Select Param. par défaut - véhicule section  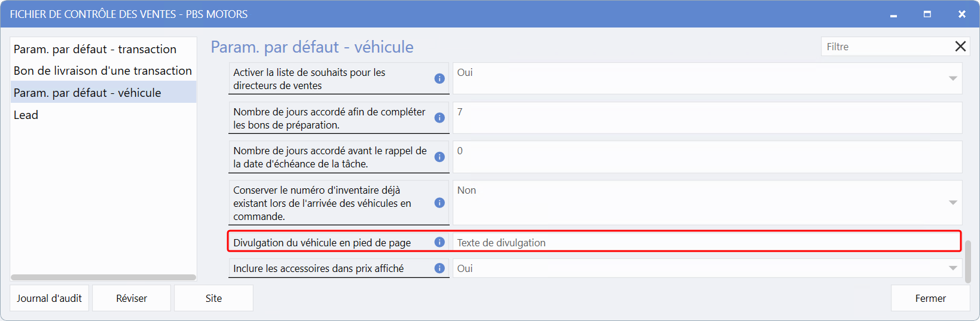87,93
